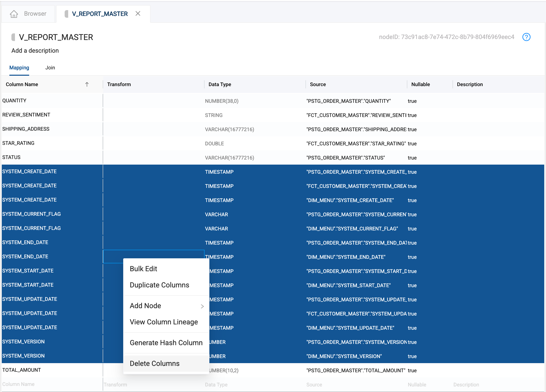
Task: Click Generate Hash Column option
Action: pyautogui.click(x=166, y=343)
